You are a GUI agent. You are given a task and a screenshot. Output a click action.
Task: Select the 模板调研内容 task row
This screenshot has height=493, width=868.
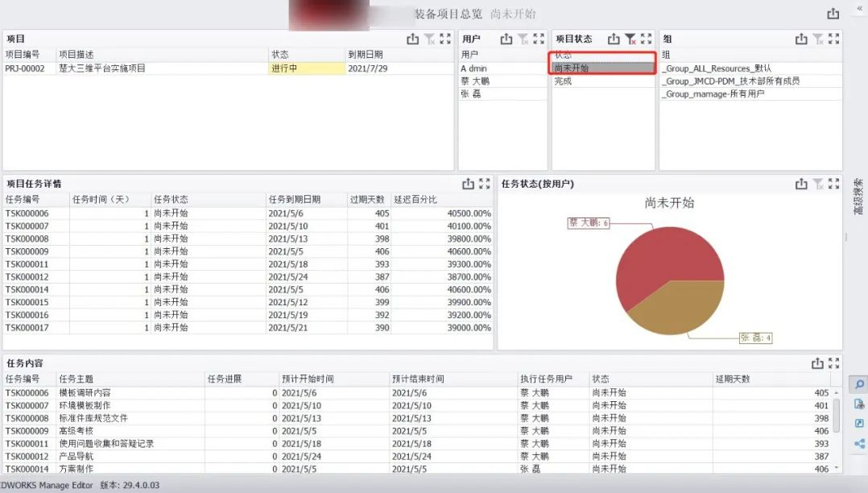417,393
